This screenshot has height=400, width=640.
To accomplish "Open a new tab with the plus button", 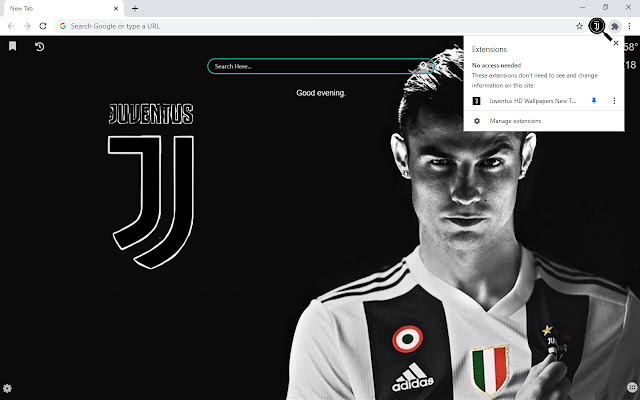I will (135, 8).
